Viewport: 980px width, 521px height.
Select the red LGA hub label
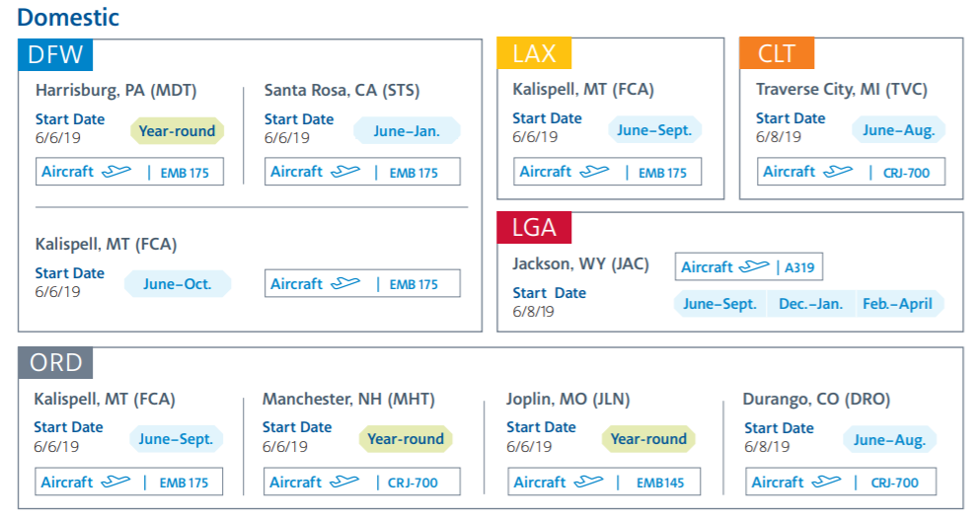[534, 229]
